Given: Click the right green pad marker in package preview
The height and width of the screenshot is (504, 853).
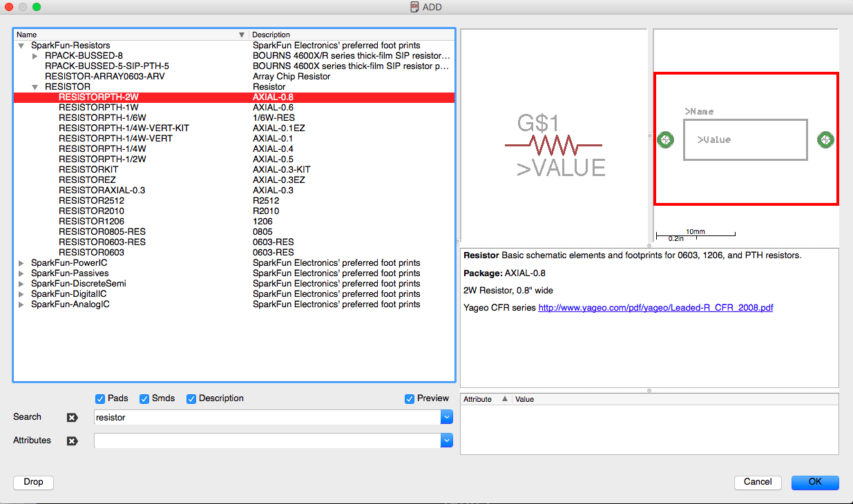Looking at the screenshot, I should 825,139.
